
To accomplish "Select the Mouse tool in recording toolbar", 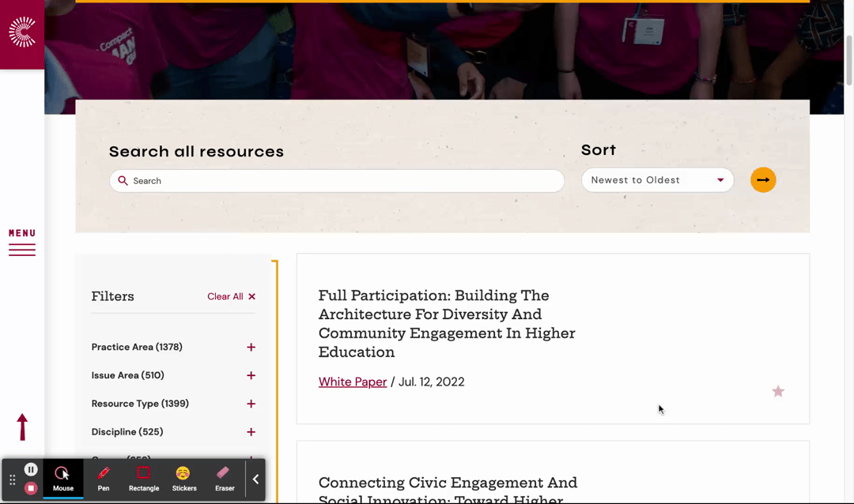I will tap(63, 479).
